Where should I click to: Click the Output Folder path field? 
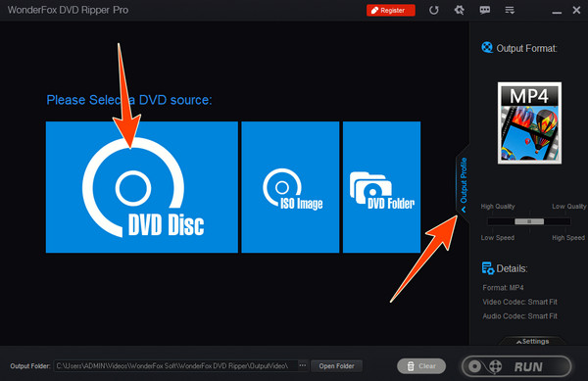[175, 365]
